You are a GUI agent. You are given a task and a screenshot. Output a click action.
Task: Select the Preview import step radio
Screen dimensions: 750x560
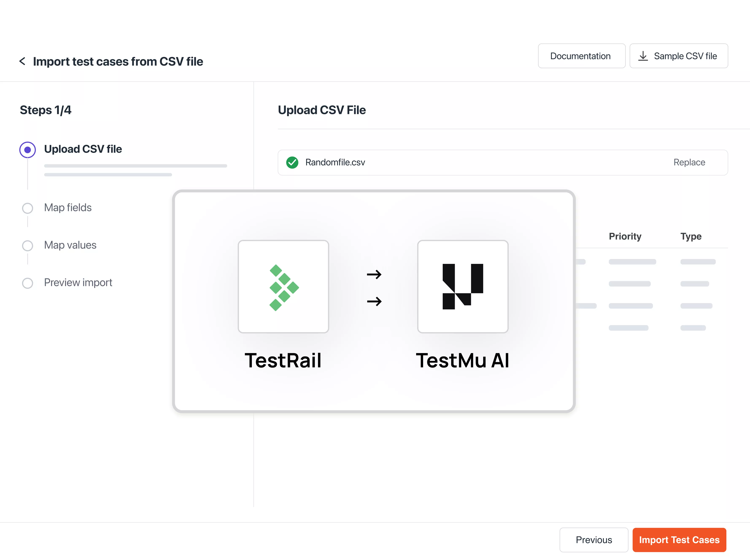pos(27,283)
